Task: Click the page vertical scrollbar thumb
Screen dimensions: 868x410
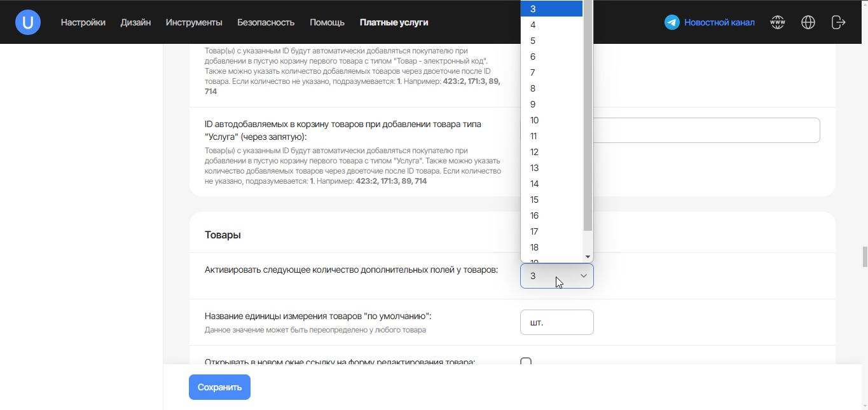Action: tap(864, 257)
